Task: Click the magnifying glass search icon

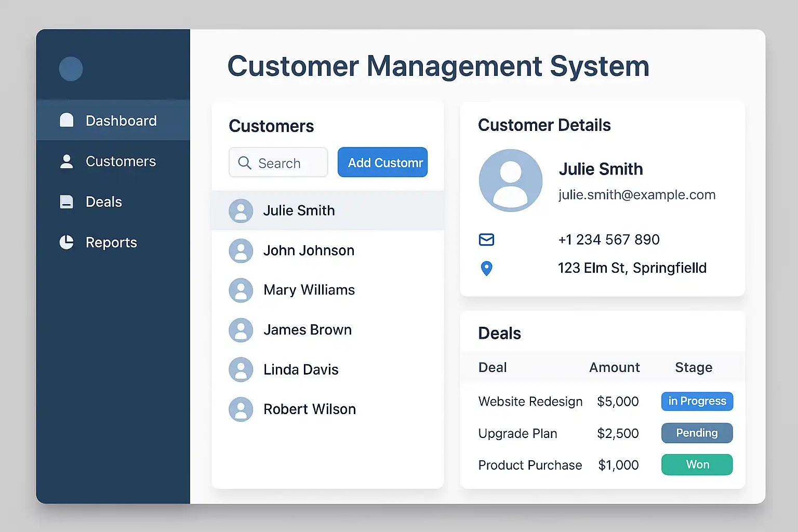Action: [x=244, y=163]
